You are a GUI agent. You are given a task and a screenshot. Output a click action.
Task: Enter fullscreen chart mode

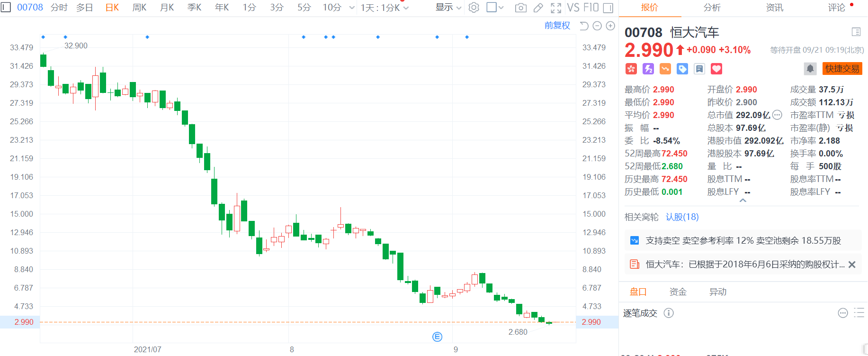tap(556, 8)
